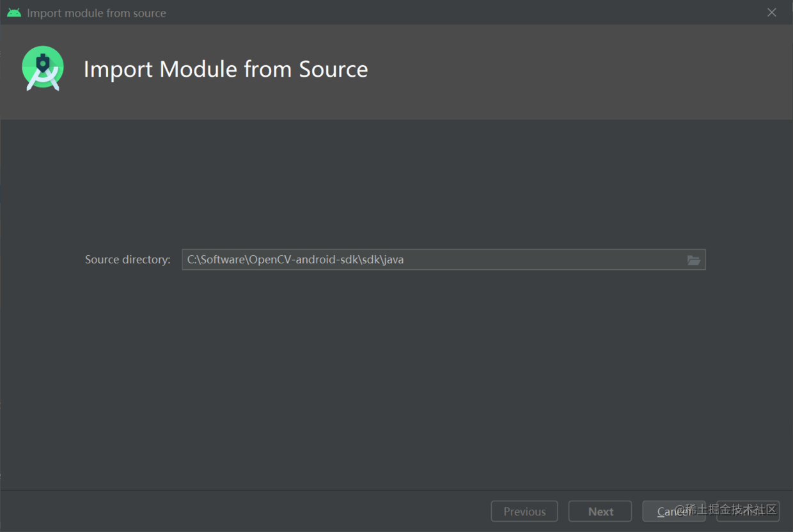Click the 'Source directory:' label
This screenshot has width=793, height=532.
click(x=127, y=260)
